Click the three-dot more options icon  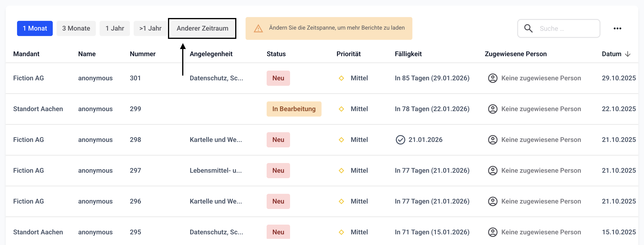pyautogui.click(x=617, y=28)
